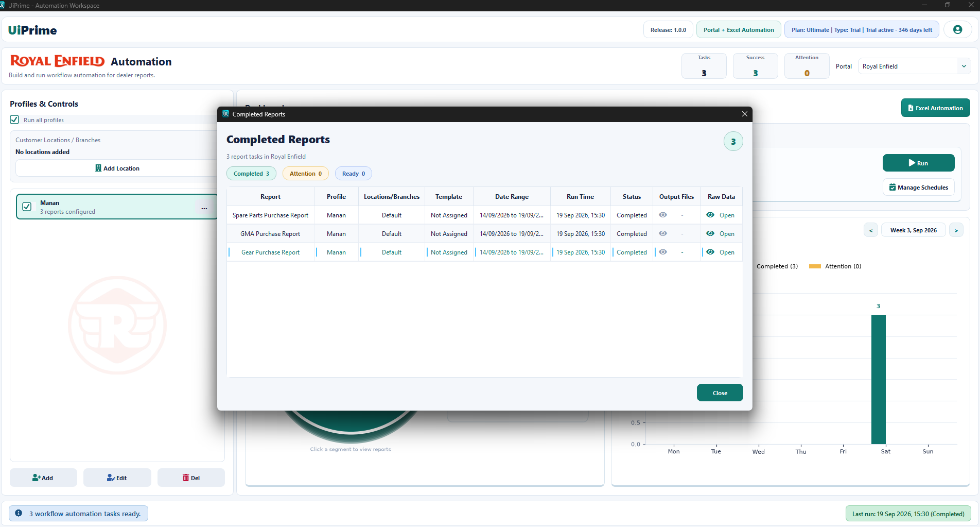Screen dimensions: 980x527
Task: Toggle the Manan profile checkbox
Action: (x=27, y=207)
